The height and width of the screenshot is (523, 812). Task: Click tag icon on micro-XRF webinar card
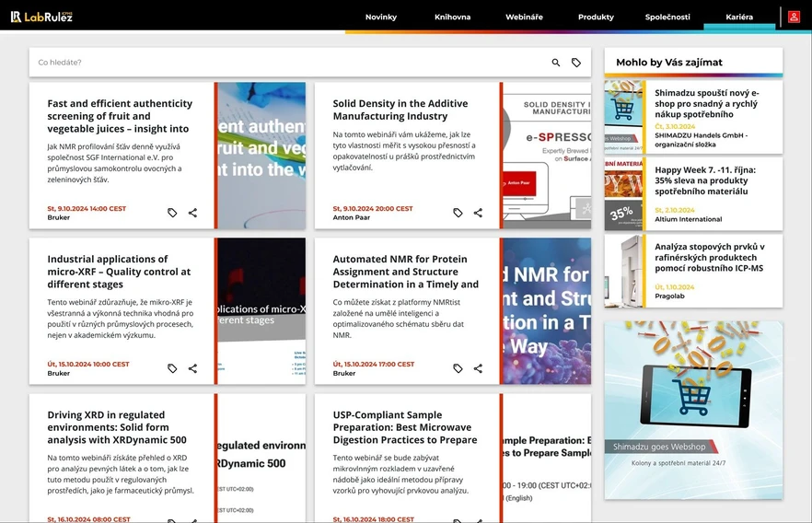coord(172,368)
